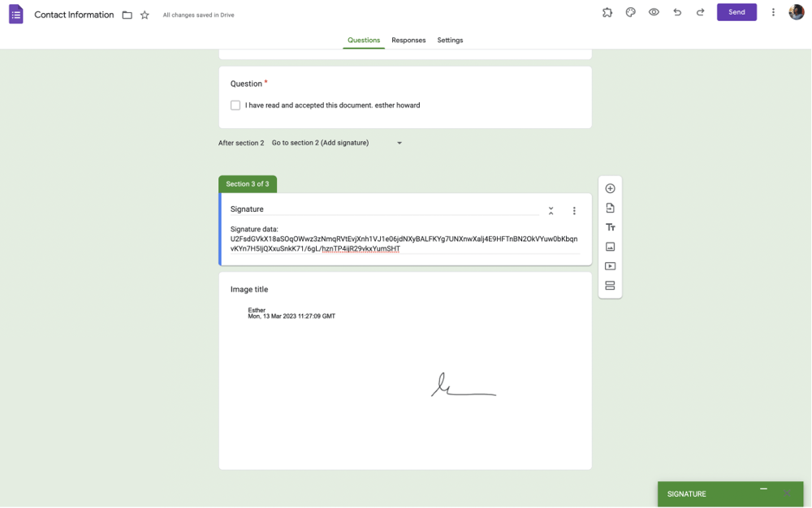Viewport: 812px width, 508px height.
Task: Click the Import questions icon
Action: coord(610,209)
